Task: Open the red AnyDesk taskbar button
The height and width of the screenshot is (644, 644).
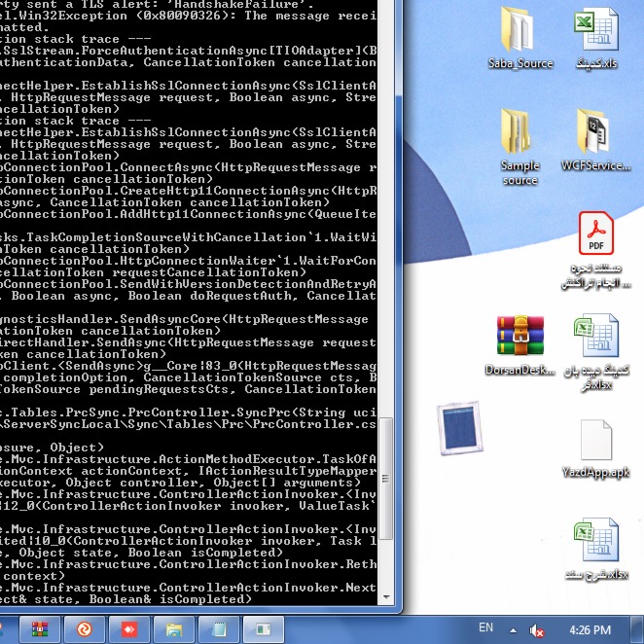Action: click(x=130, y=630)
